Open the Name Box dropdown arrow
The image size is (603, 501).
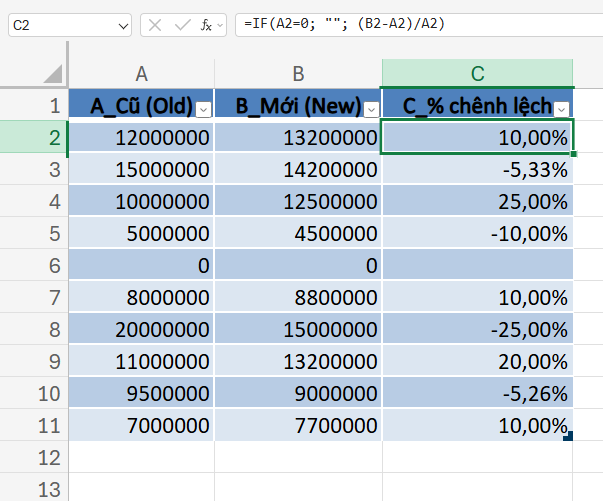122,25
